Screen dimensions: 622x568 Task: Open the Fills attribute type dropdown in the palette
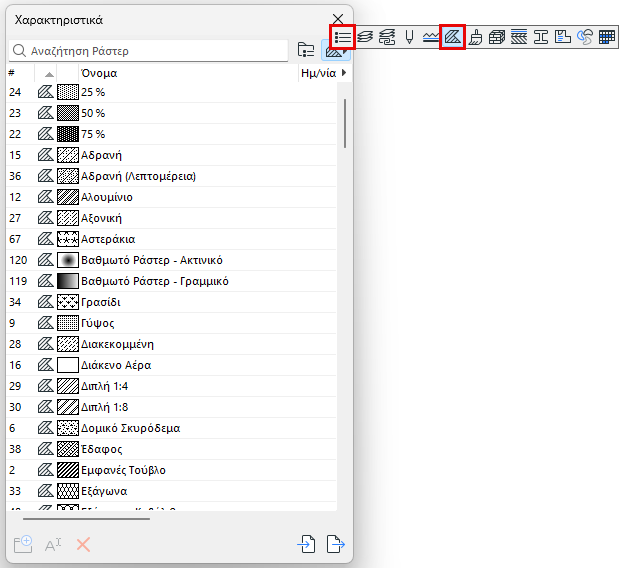pos(336,50)
